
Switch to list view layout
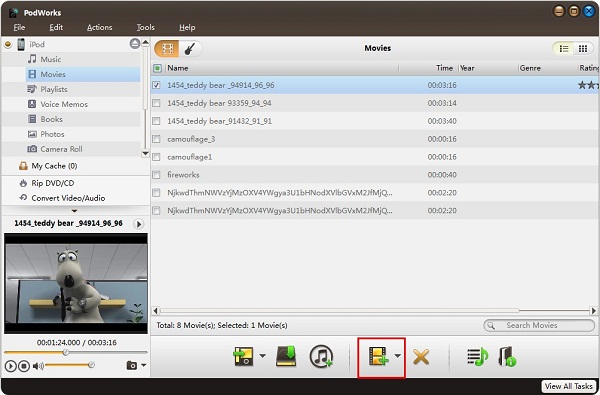click(x=564, y=49)
